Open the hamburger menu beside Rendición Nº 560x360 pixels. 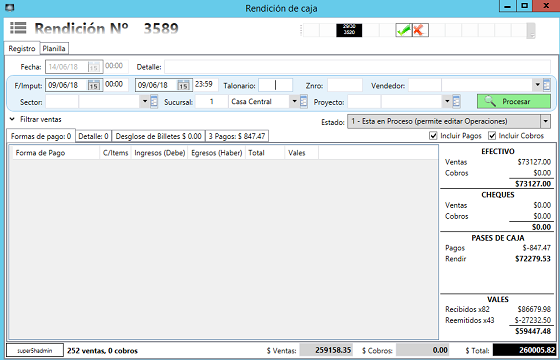coord(18,28)
